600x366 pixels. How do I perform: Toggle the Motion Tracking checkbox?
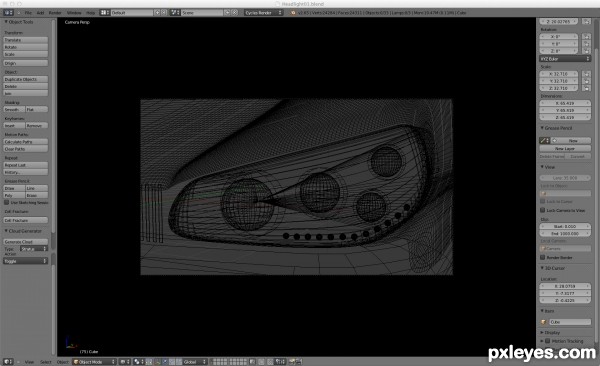pos(548,341)
